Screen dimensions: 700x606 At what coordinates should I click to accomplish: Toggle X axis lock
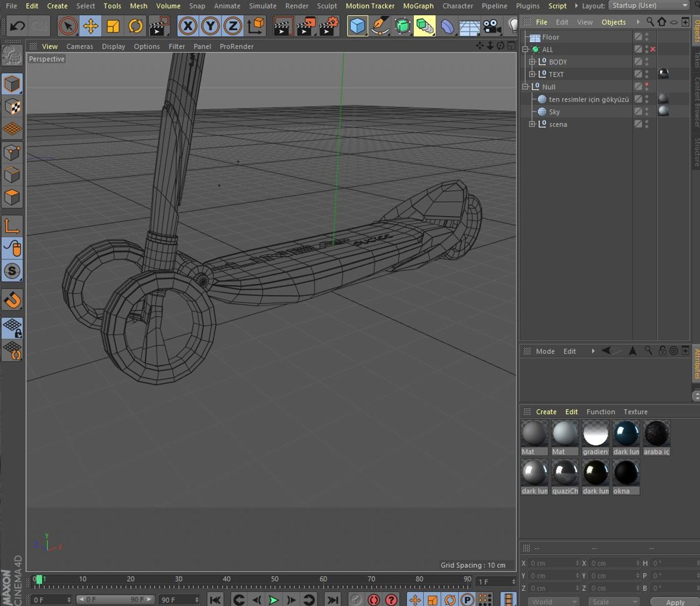click(x=187, y=26)
